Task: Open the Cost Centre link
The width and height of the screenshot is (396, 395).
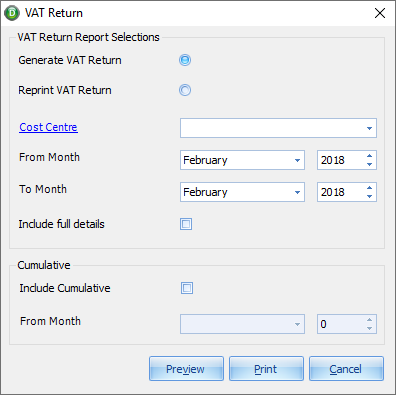Action: 48,127
